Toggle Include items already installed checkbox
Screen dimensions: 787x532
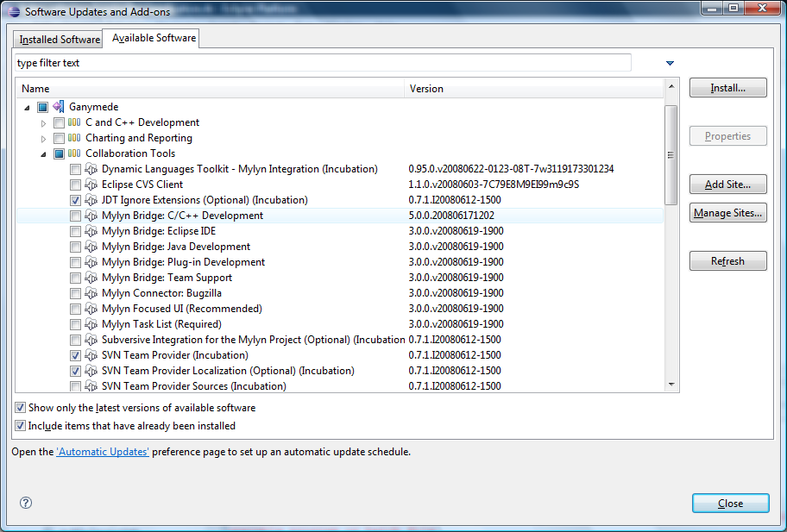(x=20, y=426)
